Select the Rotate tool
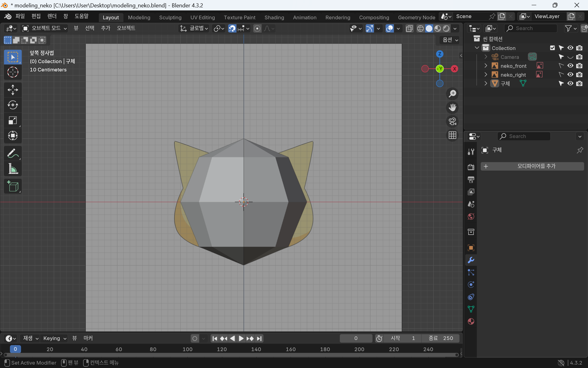 pyautogui.click(x=13, y=105)
